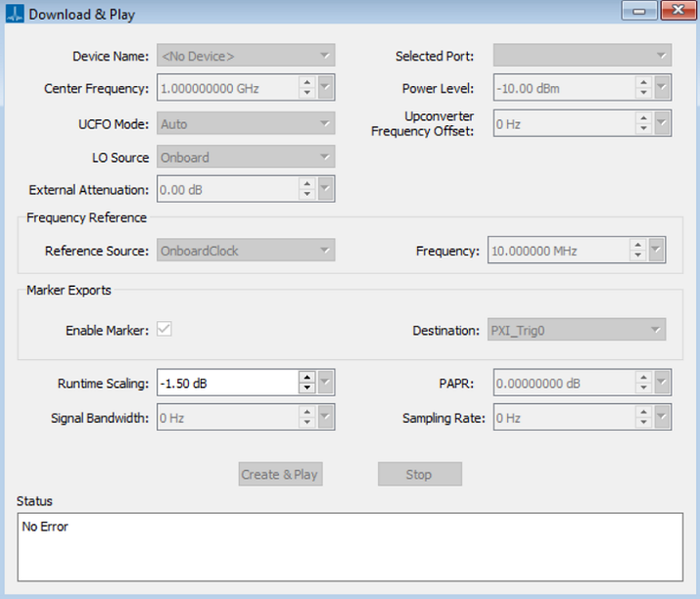Decrease Sampling Rate with down arrow
The height and width of the screenshot is (599, 700).
(x=644, y=422)
